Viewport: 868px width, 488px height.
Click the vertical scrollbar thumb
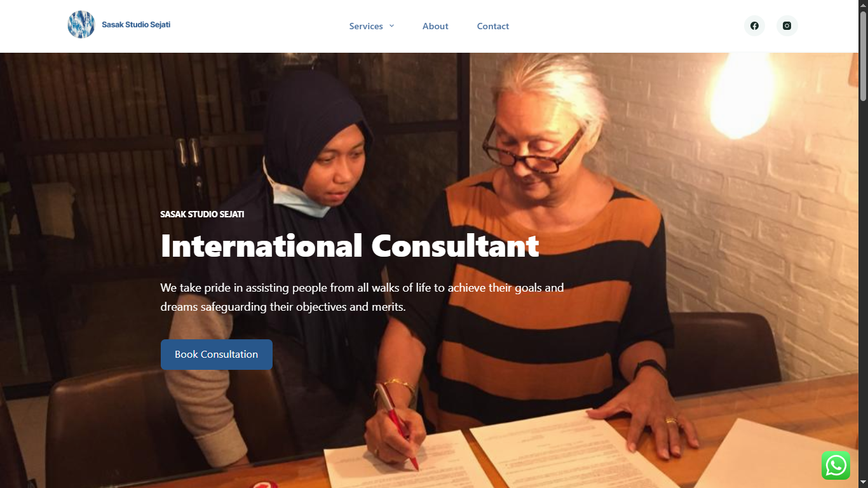pyautogui.click(x=863, y=56)
